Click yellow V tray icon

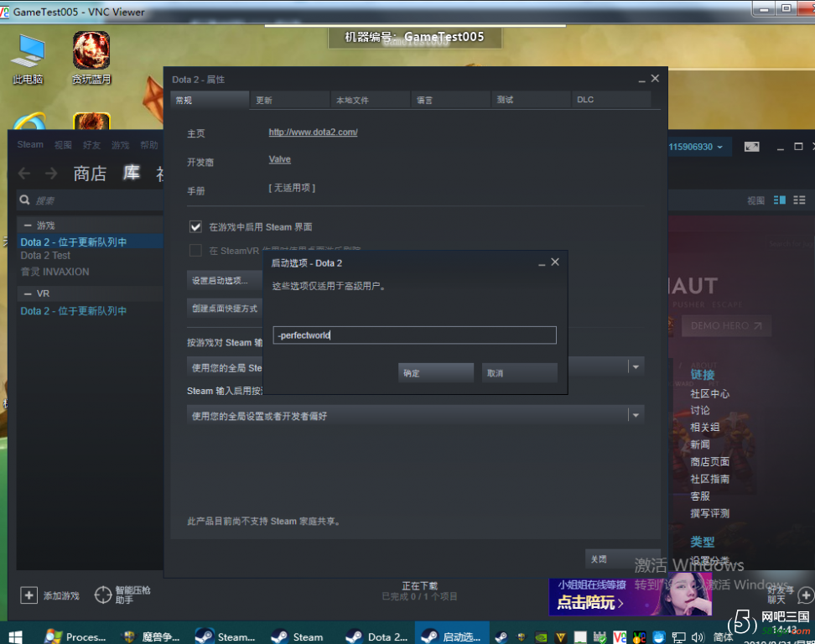coord(561,637)
